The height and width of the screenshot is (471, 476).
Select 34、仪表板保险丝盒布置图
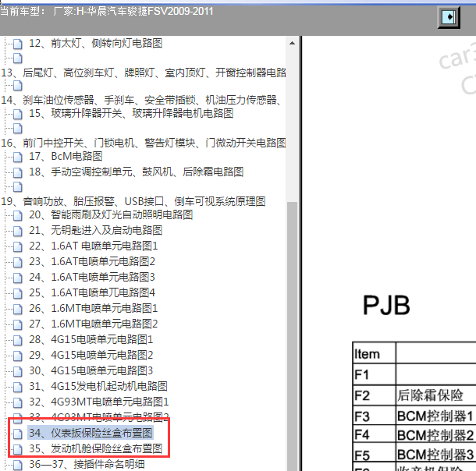91,433
